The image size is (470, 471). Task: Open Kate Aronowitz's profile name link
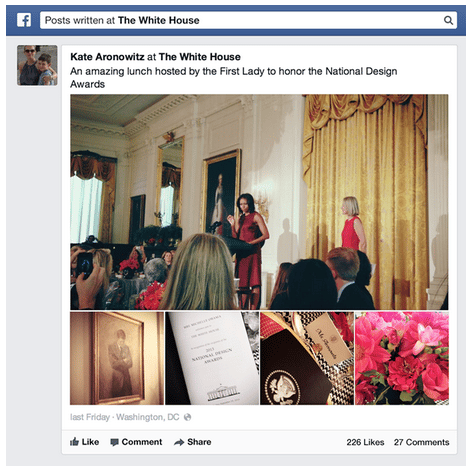tap(107, 57)
